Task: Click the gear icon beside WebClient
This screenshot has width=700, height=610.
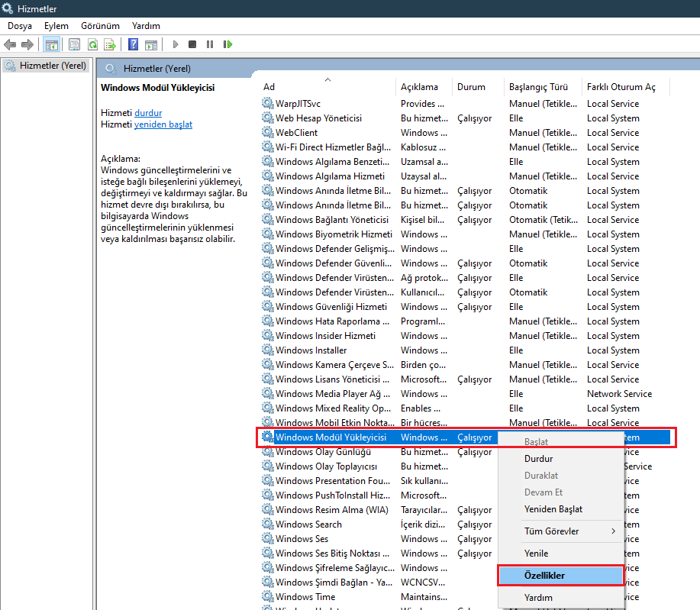Action: (268, 132)
